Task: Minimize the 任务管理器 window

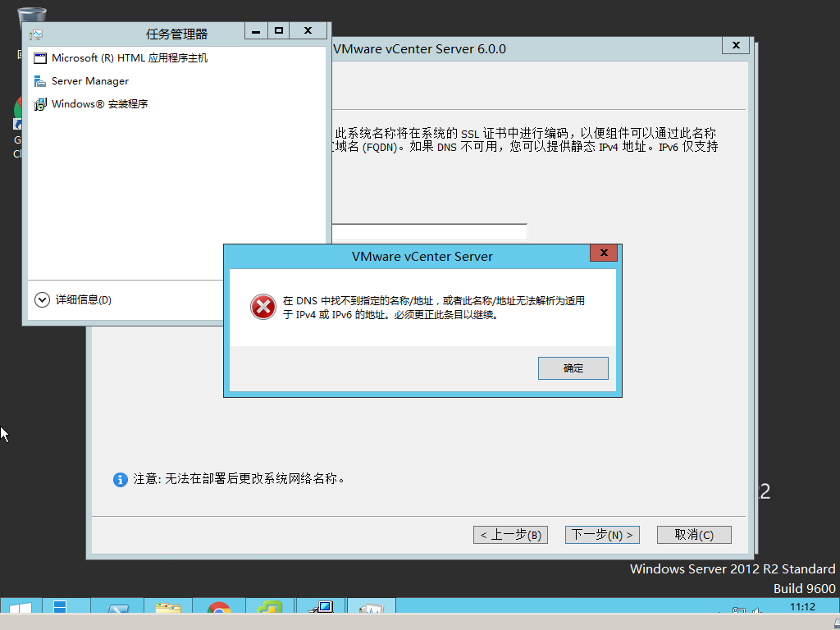Action: pos(256,31)
